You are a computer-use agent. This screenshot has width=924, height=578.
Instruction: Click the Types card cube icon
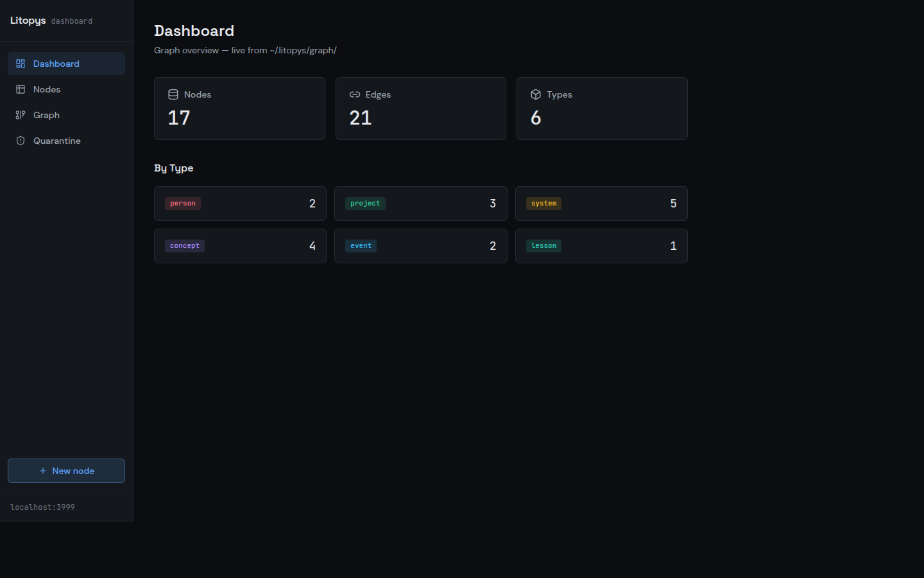click(x=536, y=94)
